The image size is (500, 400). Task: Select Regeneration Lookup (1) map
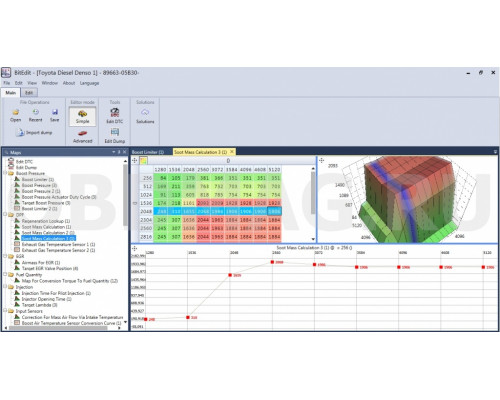[46, 221]
